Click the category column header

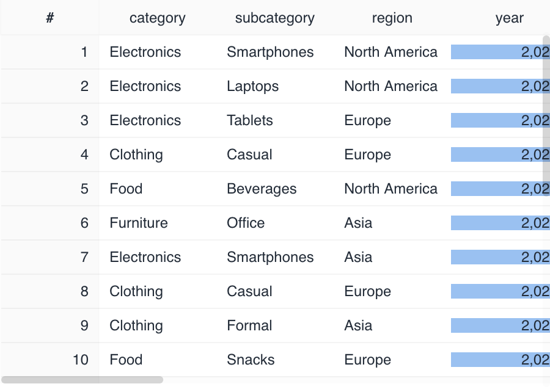(x=157, y=18)
